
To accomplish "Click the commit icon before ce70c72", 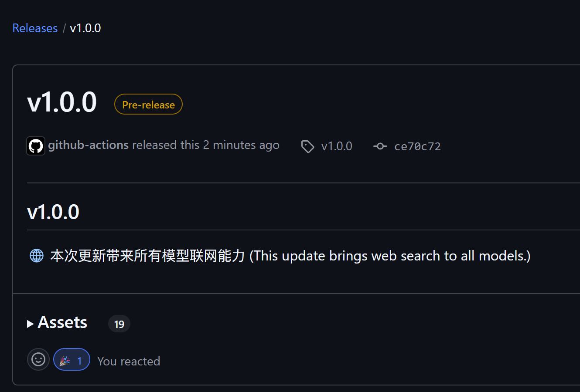I will [380, 146].
